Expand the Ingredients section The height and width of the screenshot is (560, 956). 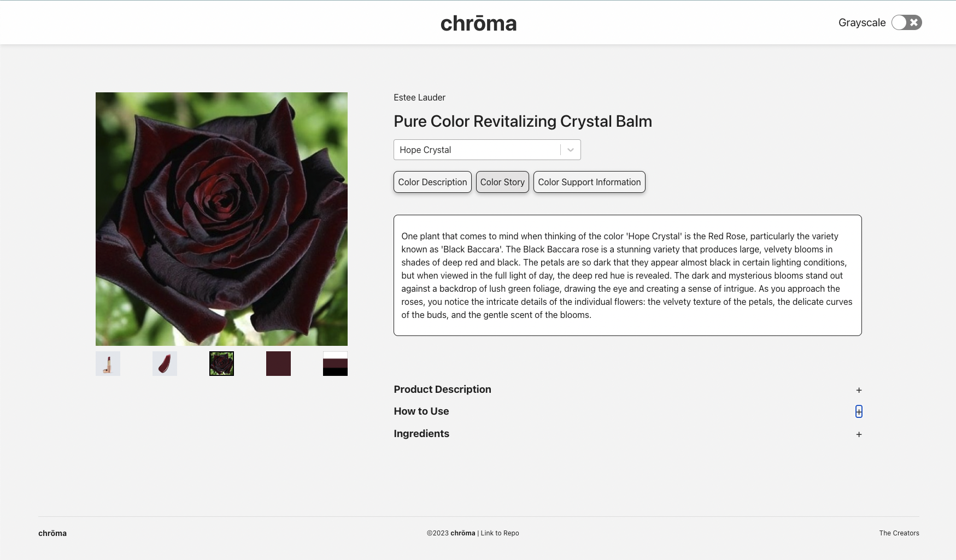coord(859,434)
